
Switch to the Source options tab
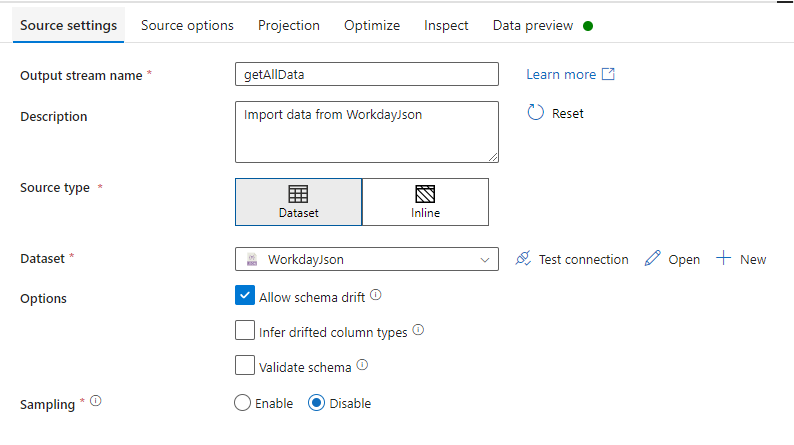pyautogui.click(x=187, y=25)
